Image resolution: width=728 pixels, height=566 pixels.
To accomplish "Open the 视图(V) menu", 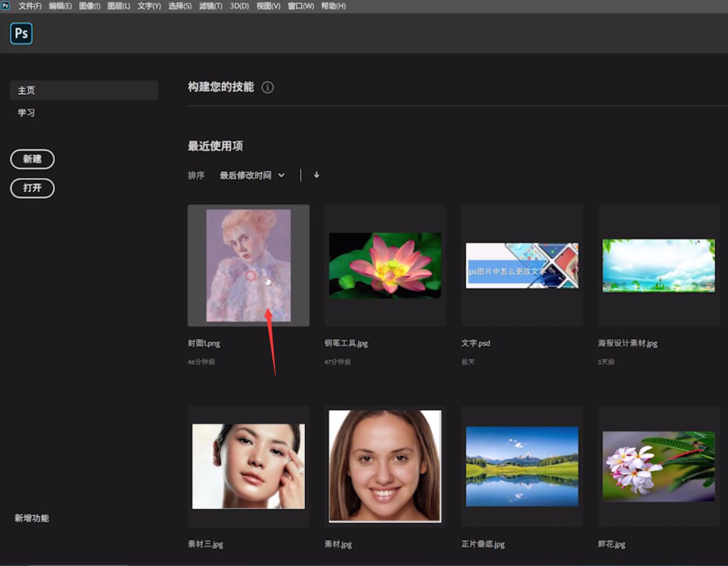I will (268, 6).
